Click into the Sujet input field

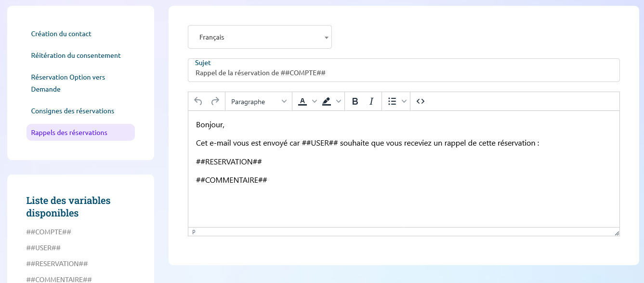coord(404,73)
